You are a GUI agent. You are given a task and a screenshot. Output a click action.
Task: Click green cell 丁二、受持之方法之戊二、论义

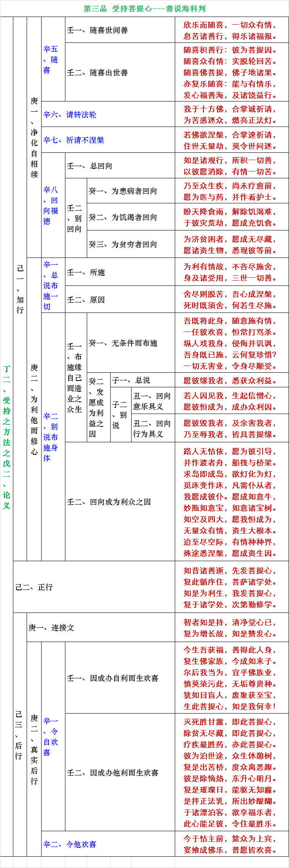click(6, 437)
